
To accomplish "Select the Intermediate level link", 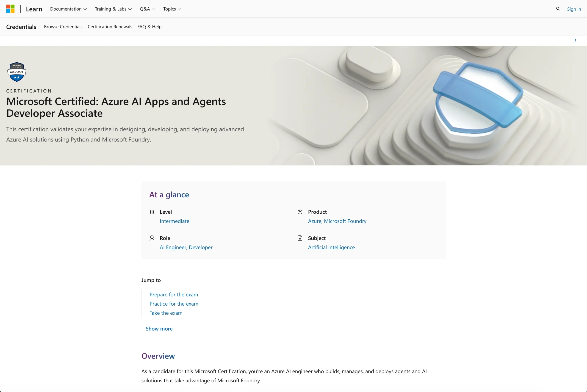I will [x=174, y=221].
